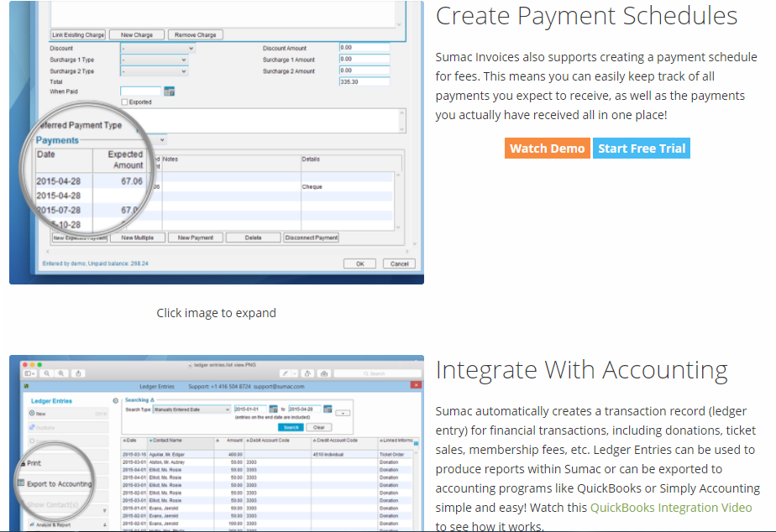Click the end date field 2015-04-28
The height and width of the screenshot is (532, 776).
point(305,409)
